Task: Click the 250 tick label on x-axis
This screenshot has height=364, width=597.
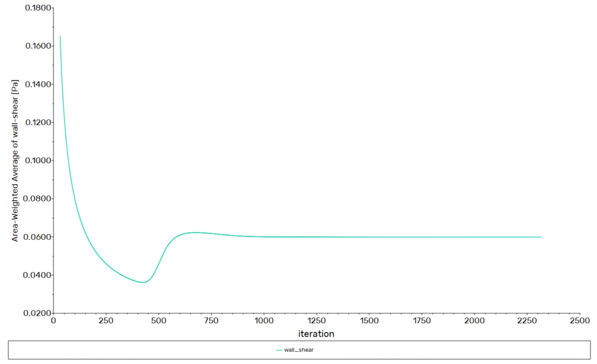Action: point(106,321)
